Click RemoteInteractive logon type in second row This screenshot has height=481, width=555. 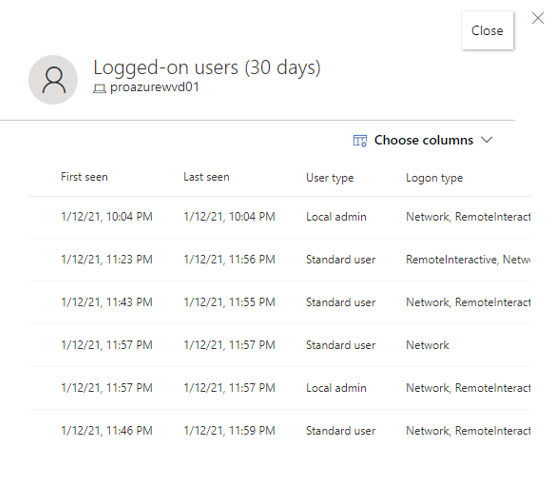[451, 259]
